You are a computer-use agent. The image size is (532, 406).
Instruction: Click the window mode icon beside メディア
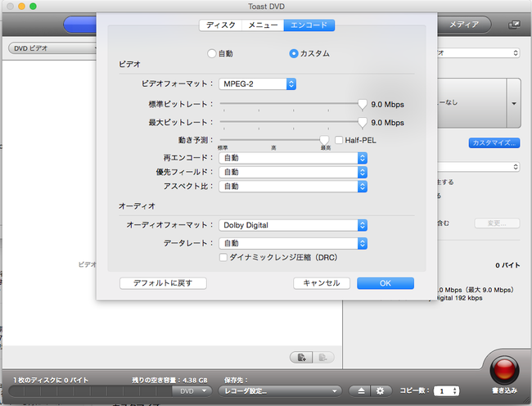pos(514,25)
